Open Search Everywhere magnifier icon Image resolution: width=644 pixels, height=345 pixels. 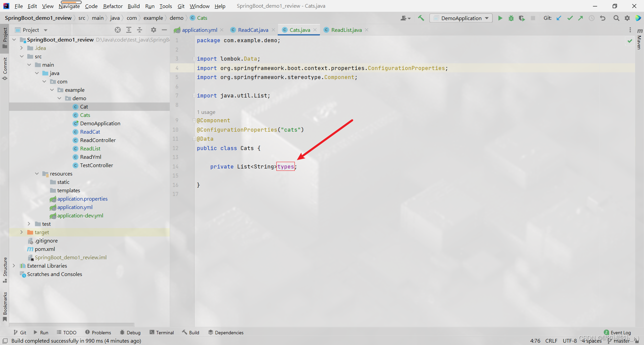616,18
